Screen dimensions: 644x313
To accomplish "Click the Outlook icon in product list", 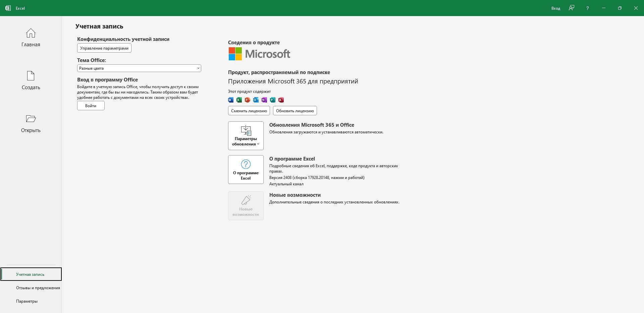I will pyautogui.click(x=256, y=100).
